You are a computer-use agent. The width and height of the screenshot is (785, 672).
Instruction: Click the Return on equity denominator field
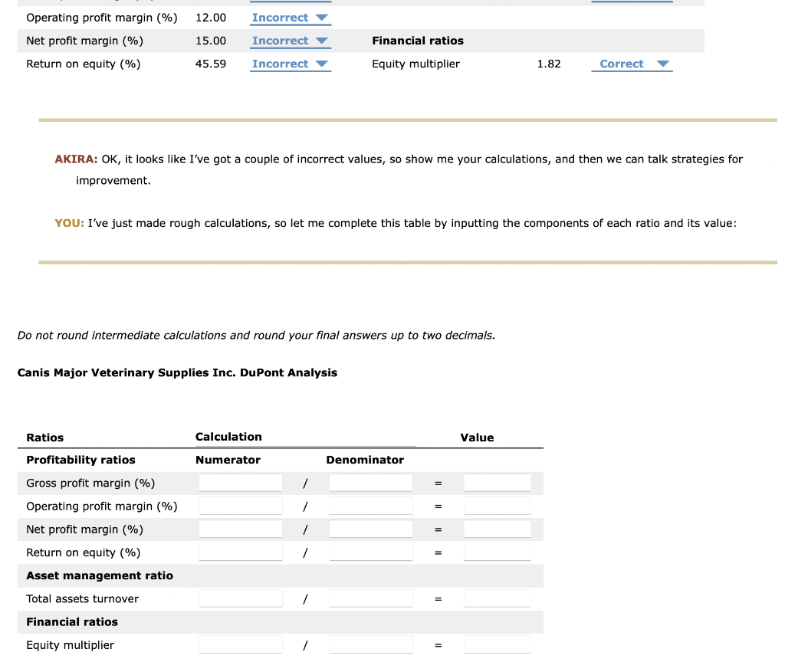(371, 552)
